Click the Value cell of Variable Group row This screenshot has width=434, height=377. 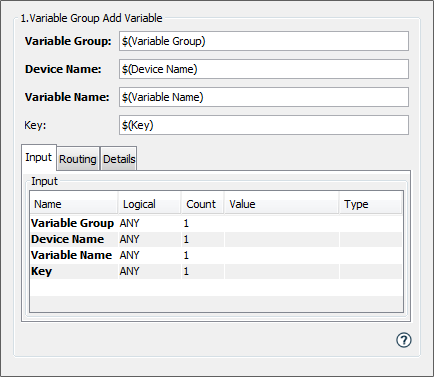[282, 223]
